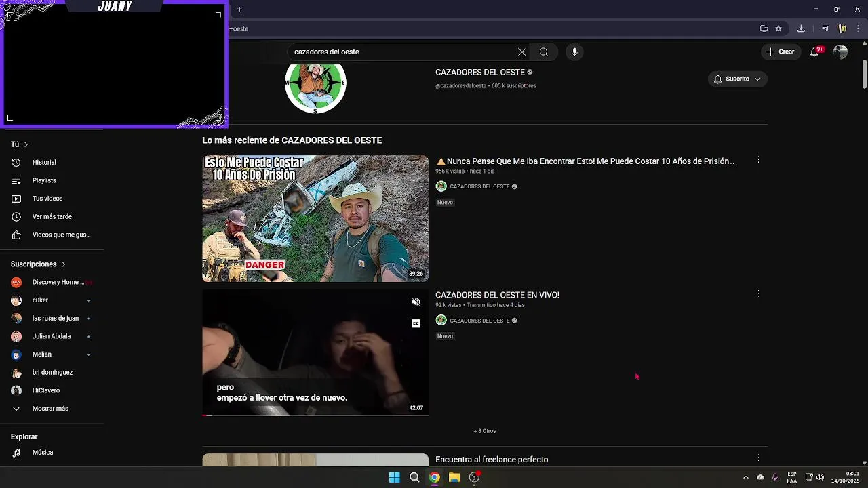Screen dimensions: 868x488
Task: Open taskbar volume control
Action: (x=821, y=477)
